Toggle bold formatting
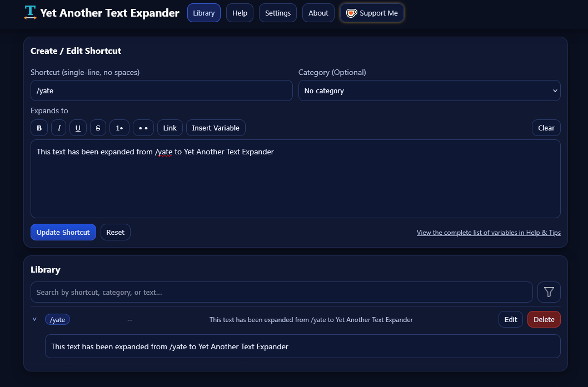 point(39,128)
